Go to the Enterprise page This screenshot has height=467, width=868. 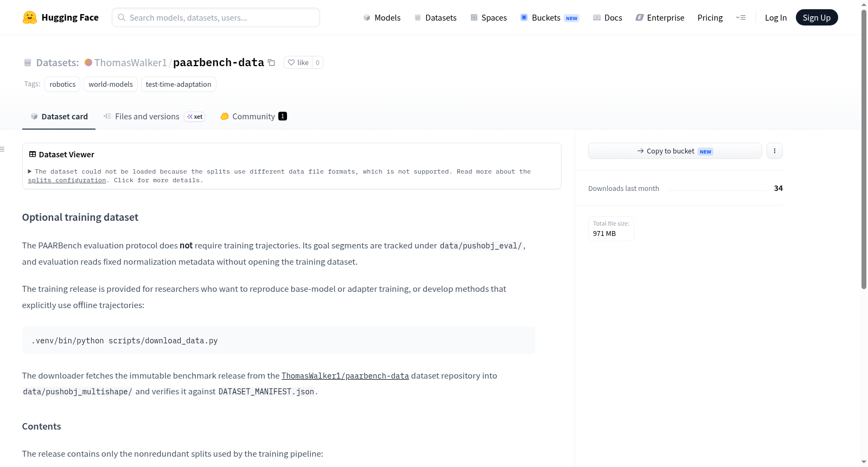660,17
